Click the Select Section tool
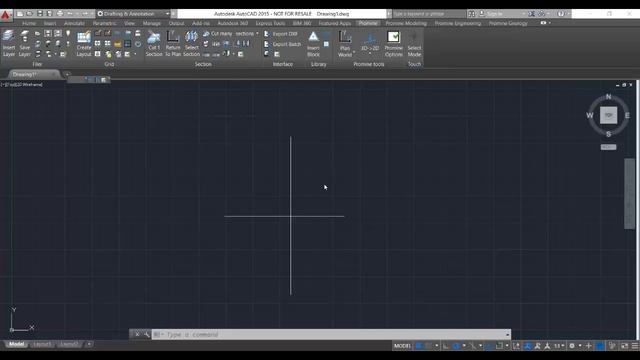Viewport: 640px width, 360px height. click(191, 43)
